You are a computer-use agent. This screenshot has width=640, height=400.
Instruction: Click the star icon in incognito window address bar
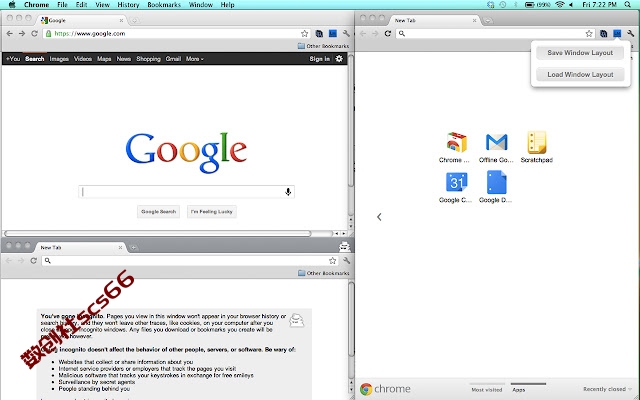tap(333, 261)
